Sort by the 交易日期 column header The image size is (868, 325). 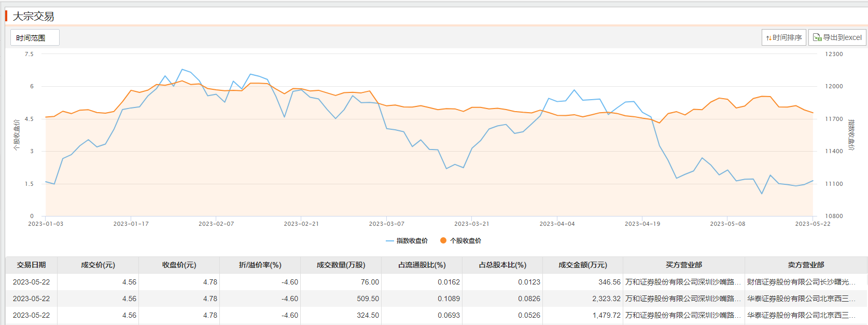tap(31, 265)
